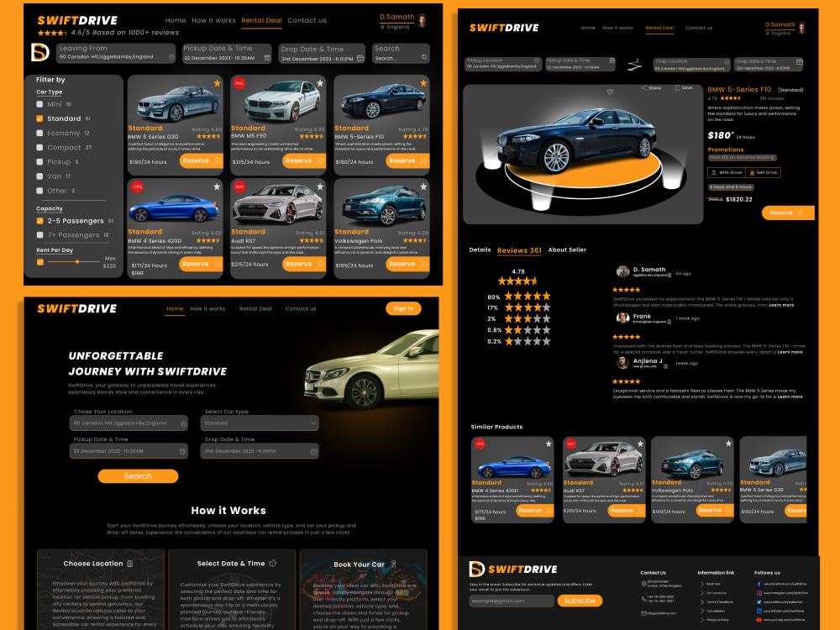The image size is (840, 630).
Task: Open calendar icon in listing Drop Date field
Action: click(x=360, y=58)
